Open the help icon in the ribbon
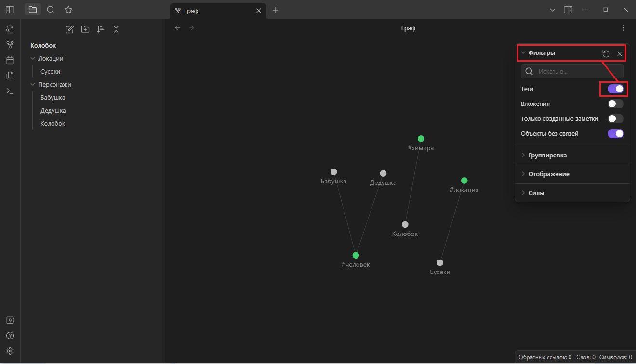The height and width of the screenshot is (364, 636). pos(10,336)
